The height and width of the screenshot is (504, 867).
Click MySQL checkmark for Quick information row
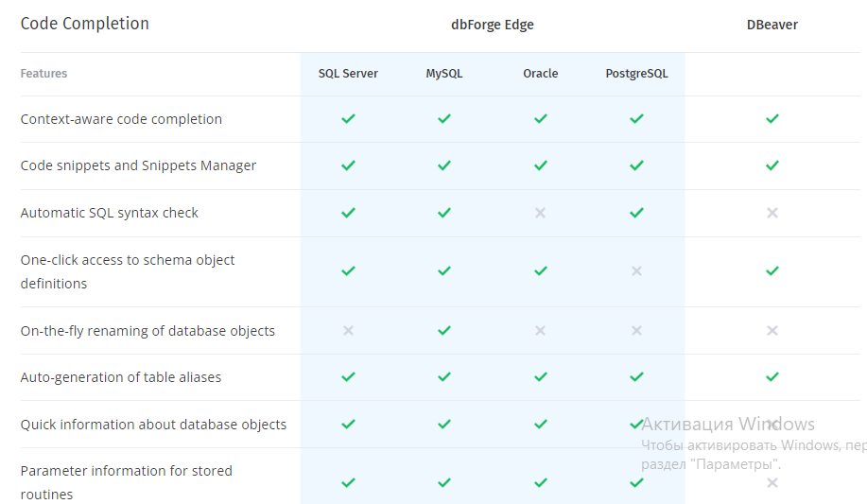pos(444,425)
